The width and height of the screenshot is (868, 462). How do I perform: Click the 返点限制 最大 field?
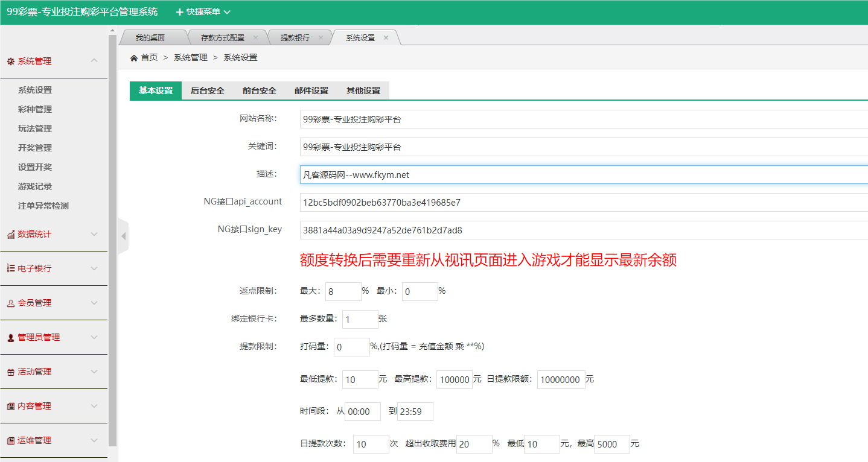(x=343, y=292)
